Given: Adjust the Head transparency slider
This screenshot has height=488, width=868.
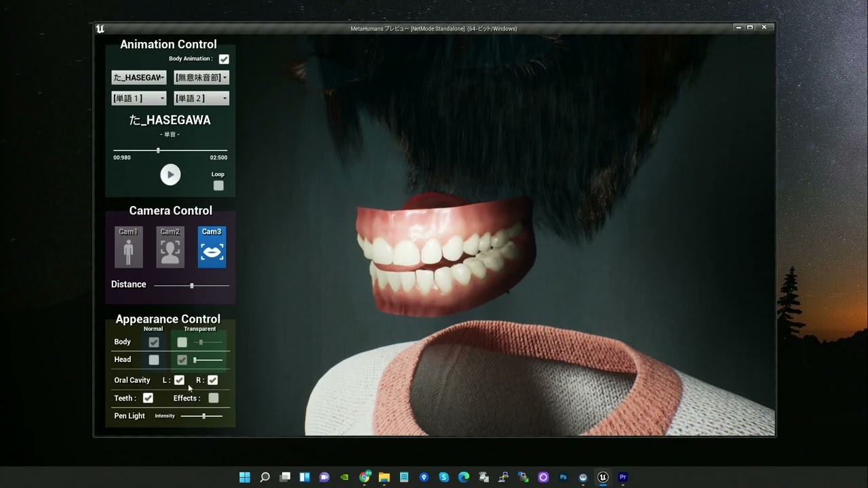Looking at the screenshot, I should (x=208, y=360).
